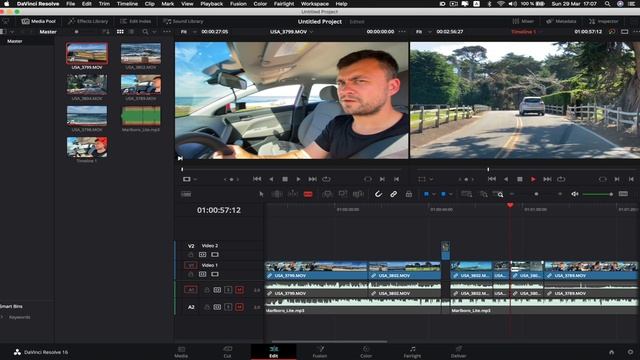Stop playback in the timeline viewer
Image resolution: width=640 pixels, height=360 pixels.
pos(520,179)
